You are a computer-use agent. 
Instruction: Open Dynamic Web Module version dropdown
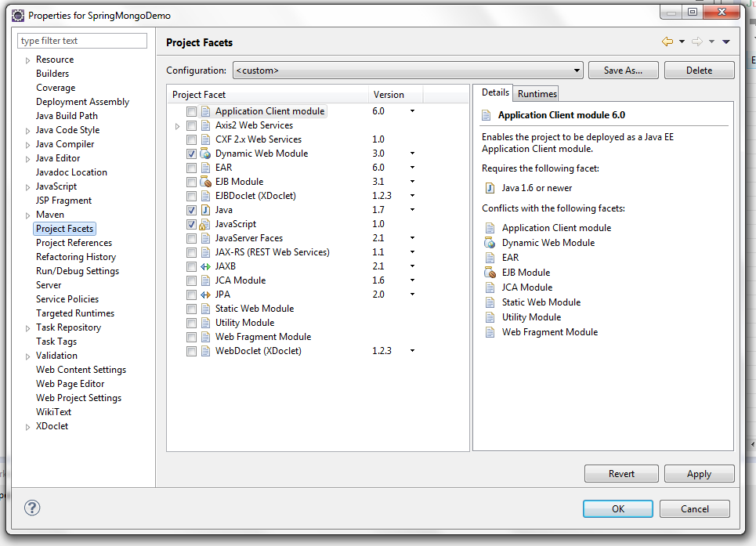(x=412, y=154)
